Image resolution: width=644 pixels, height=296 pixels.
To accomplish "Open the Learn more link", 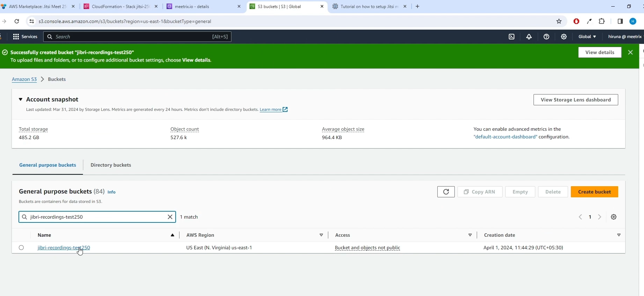I will pos(274,109).
